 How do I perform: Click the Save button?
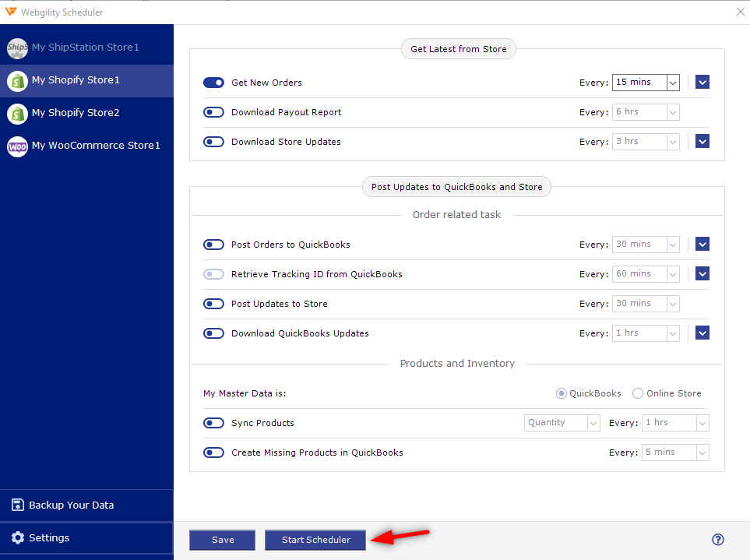coord(223,540)
